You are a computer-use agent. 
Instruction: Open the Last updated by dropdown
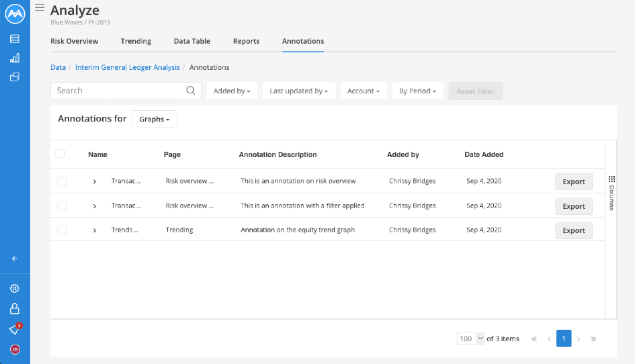coord(299,91)
